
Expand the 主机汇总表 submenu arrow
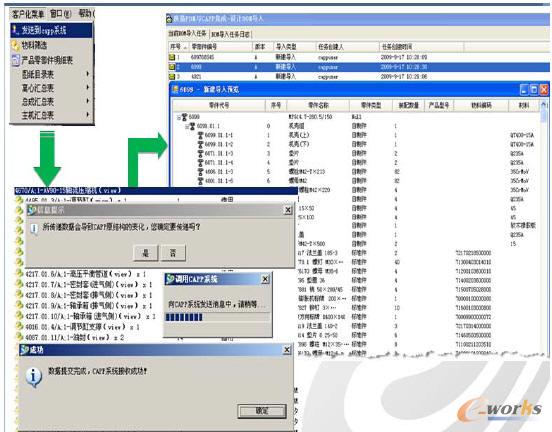point(88,114)
